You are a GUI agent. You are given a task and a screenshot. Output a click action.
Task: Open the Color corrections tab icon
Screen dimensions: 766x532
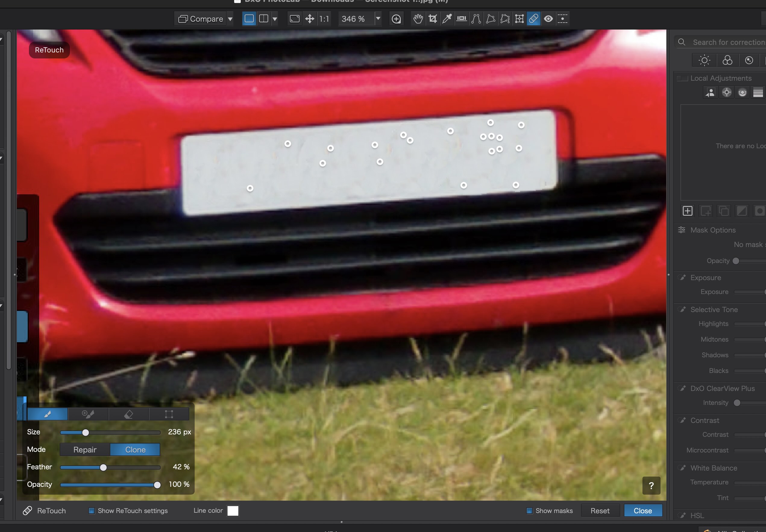pyautogui.click(x=727, y=60)
